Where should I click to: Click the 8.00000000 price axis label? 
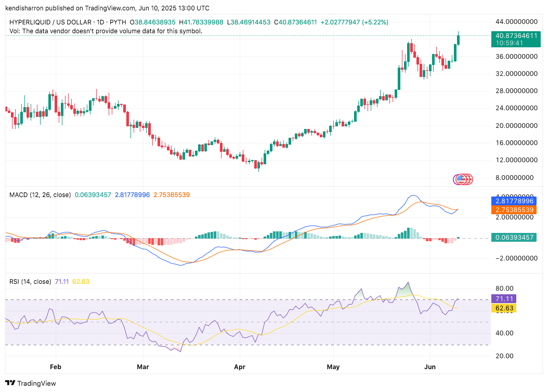[x=514, y=177]
